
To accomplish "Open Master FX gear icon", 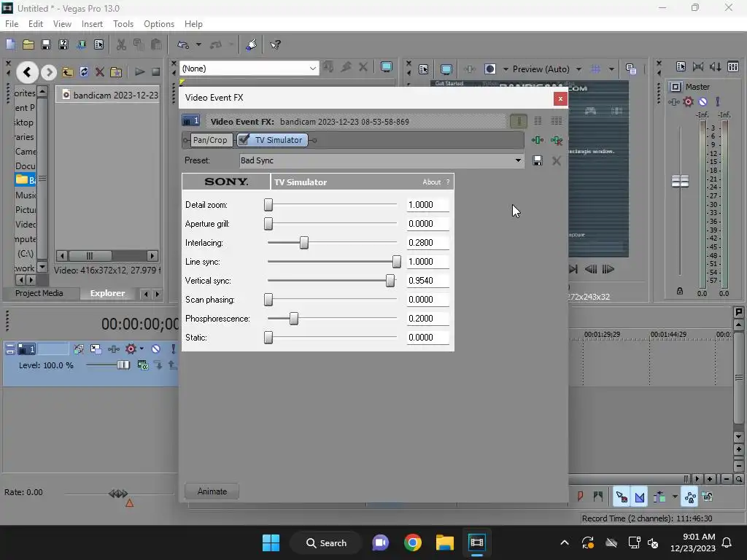I will pos(688,101).
